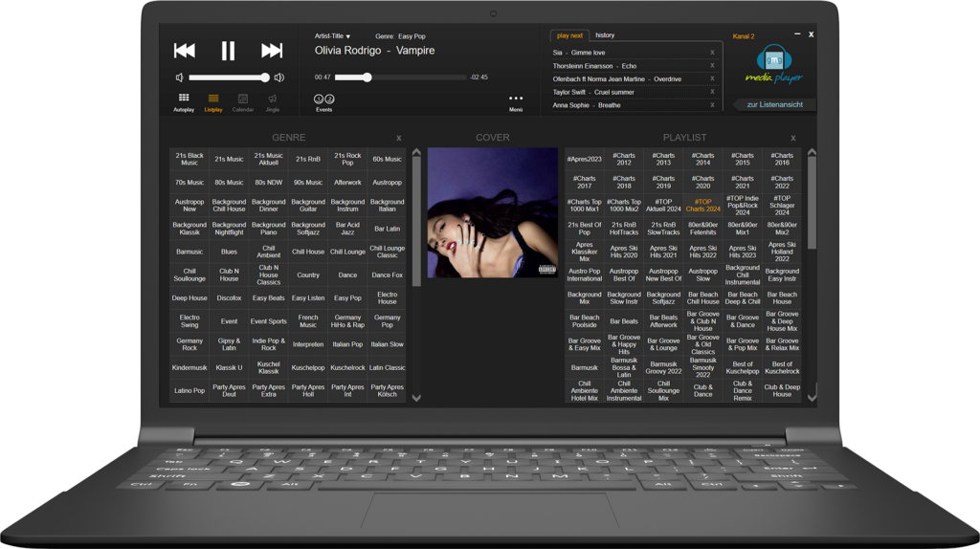
Task: Select the Easy Pop genre
Action: coord(347,297)
